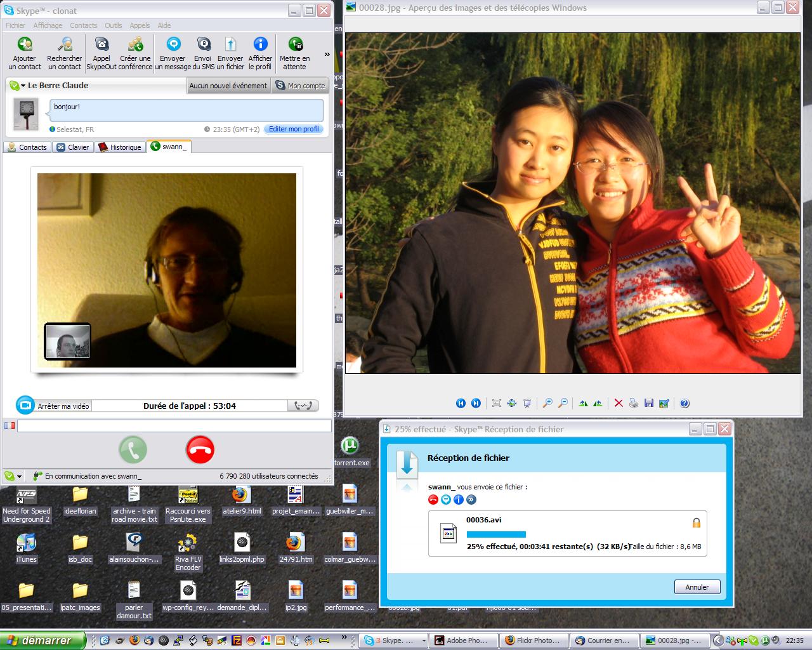Viewport: 812px width, 650px height.
Task: Print the image from the viewer toolbar
Action: (x=633, y=403)
